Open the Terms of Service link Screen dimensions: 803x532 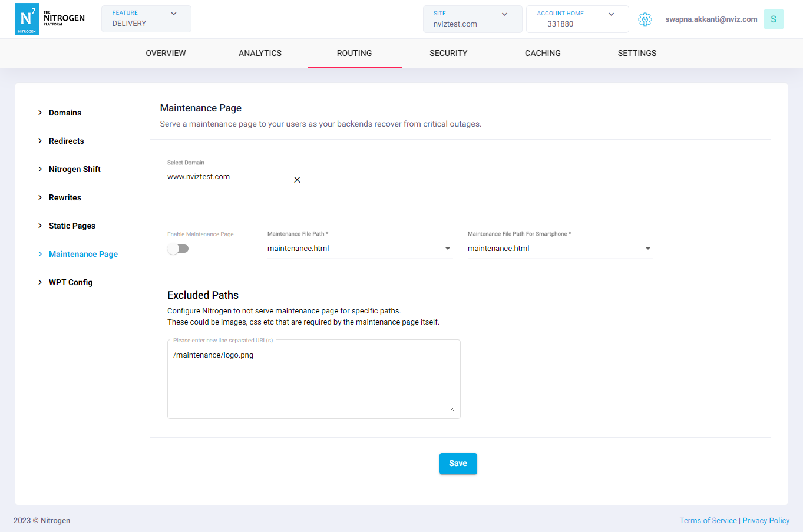708,521
